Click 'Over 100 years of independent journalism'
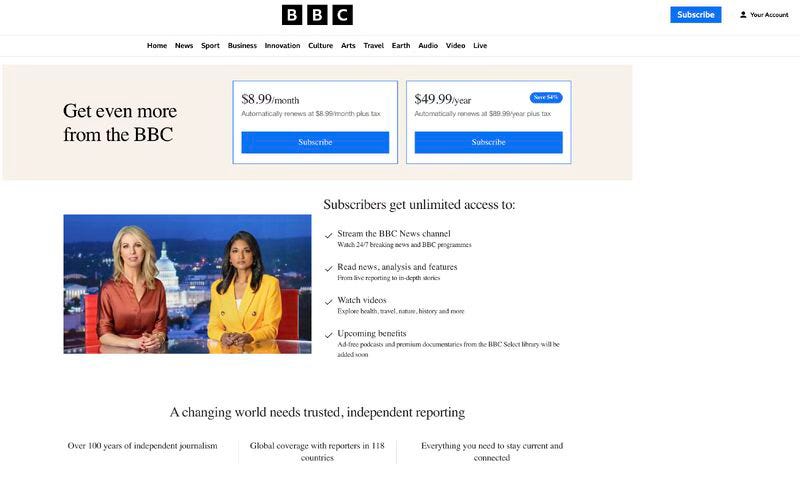 [142, 446]
